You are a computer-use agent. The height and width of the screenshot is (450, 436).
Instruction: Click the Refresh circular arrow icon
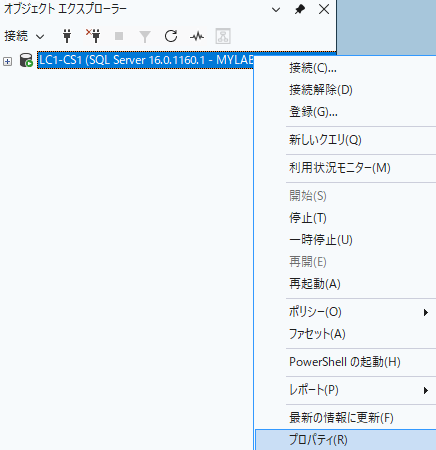click(x=171, y=36)
